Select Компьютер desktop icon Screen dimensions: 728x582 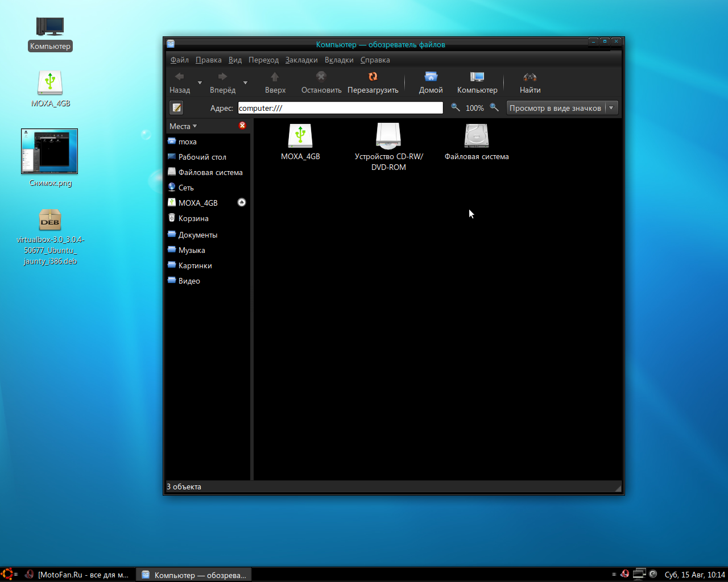[x=50, y=27]
